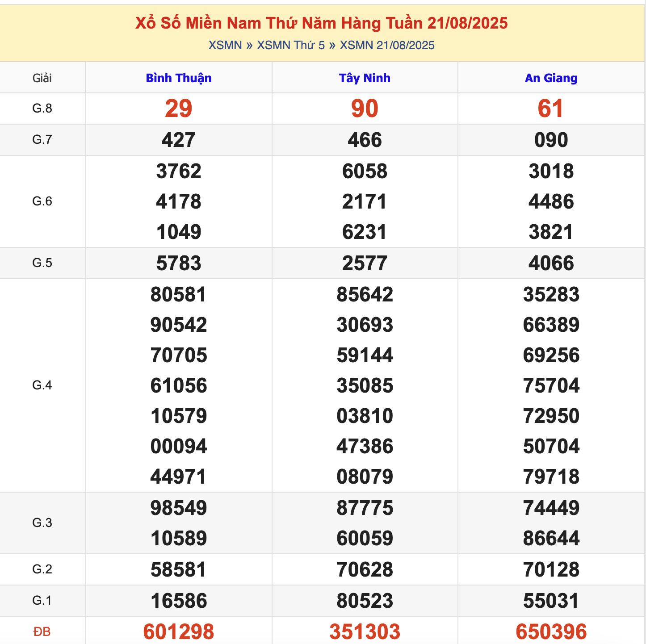Select G.8 result 90 for Tây Ninh

(365, 109)
